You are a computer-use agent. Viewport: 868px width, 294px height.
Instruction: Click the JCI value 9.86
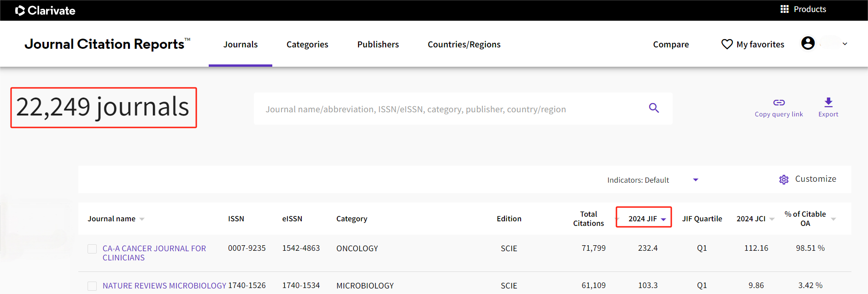(756, 285)
